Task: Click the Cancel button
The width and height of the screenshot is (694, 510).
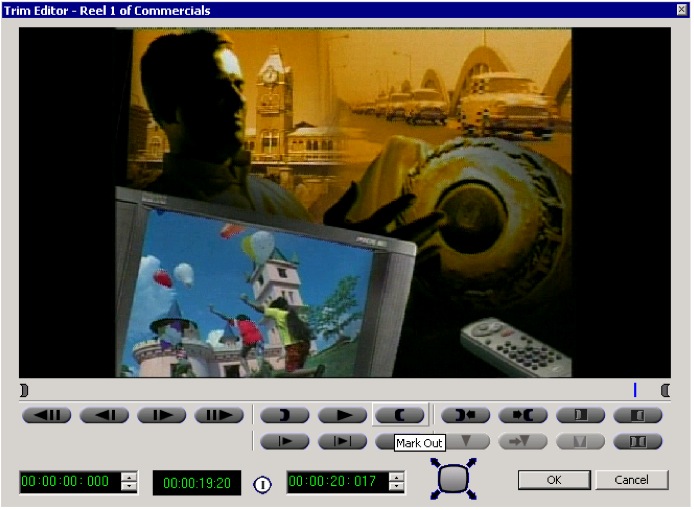Action: 632,480
